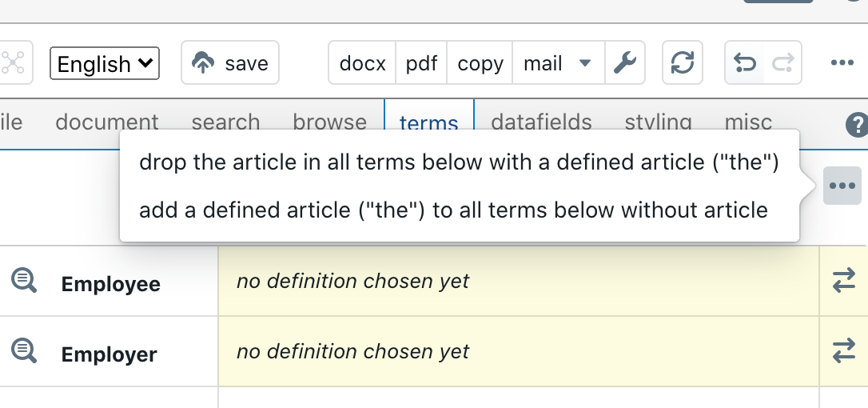Open the wrench settings icon
868x408 pixels.
click(x=625, y=62)
